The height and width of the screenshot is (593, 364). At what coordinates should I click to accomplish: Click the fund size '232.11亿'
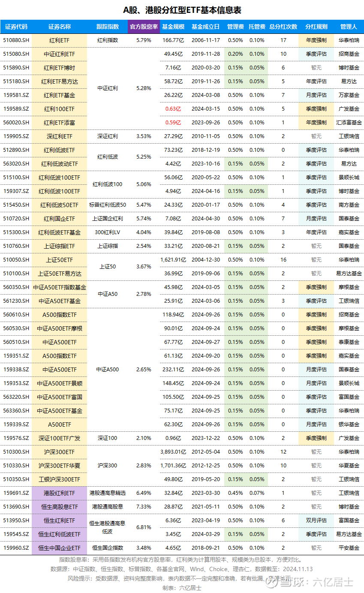click(x=173, y=370)
